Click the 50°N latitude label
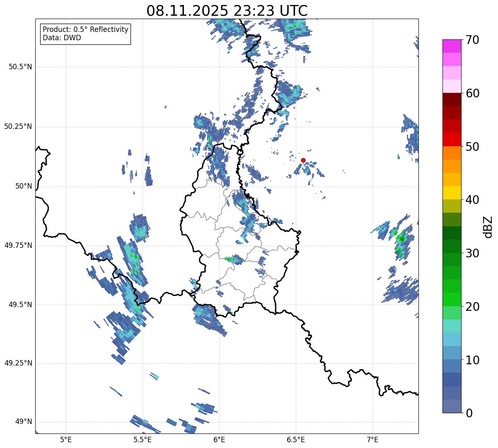Viewport: 498px width, 448px height. tap(24, 186)
